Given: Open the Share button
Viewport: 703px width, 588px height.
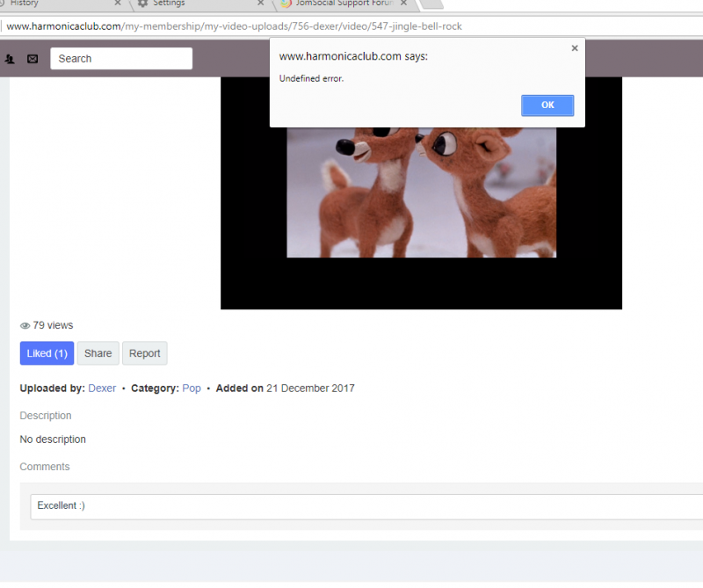Looking at the screenshot, I should click(98, 353).
